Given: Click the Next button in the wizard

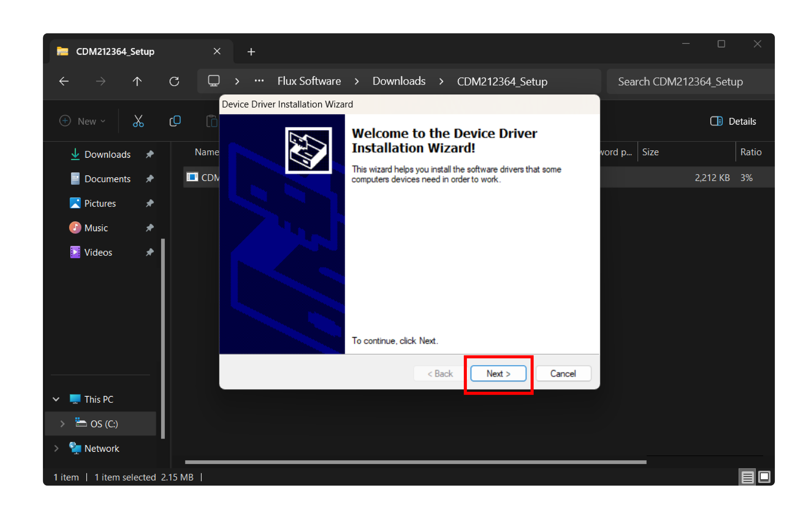Looking at the screenshot, I should [498, 373].
